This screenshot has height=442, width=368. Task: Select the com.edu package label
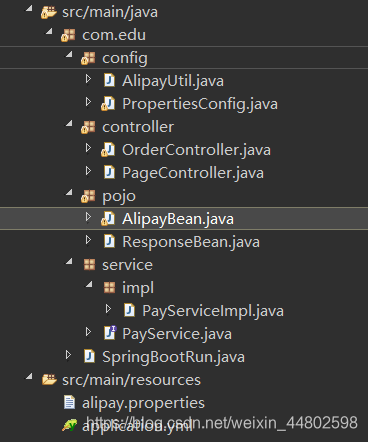pos(114,35)
